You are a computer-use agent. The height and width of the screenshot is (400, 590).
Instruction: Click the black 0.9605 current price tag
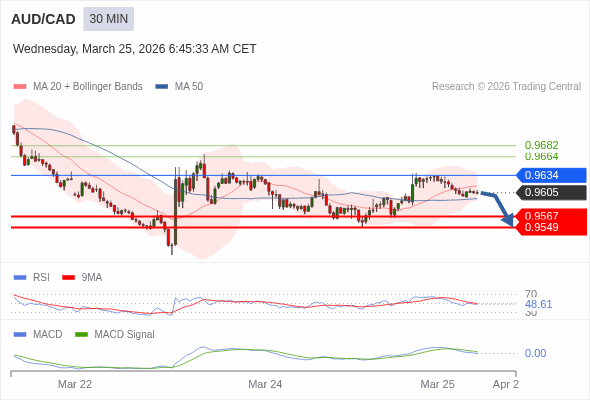click(551, 192)
